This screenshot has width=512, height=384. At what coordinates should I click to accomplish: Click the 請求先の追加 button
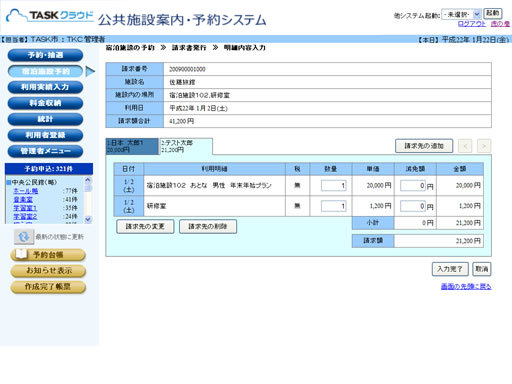pos(424,146)
